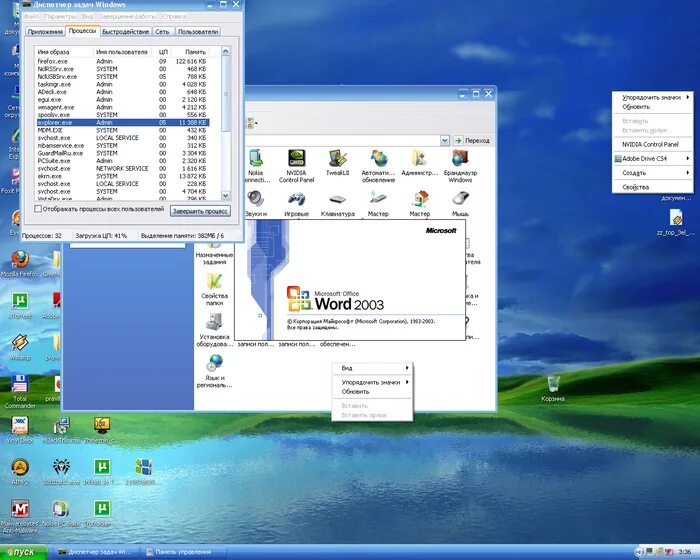The height and width of the screenshot is (560, 700).
Task: Select the taskmgr.exe process row
Action: 122,84
